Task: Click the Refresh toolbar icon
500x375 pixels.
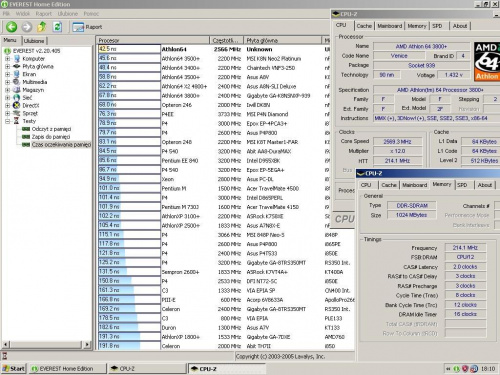Action: (x=57, y=27)
